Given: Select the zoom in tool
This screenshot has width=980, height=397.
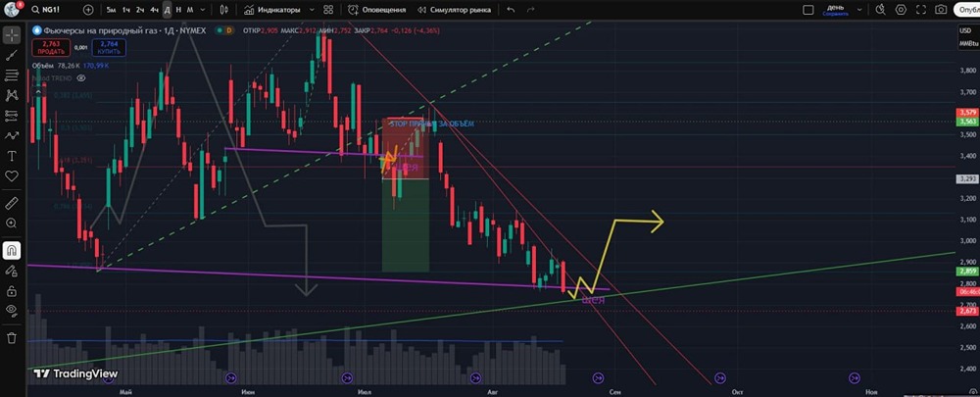Looking at the screenshot, I should [x=11, y=223].
